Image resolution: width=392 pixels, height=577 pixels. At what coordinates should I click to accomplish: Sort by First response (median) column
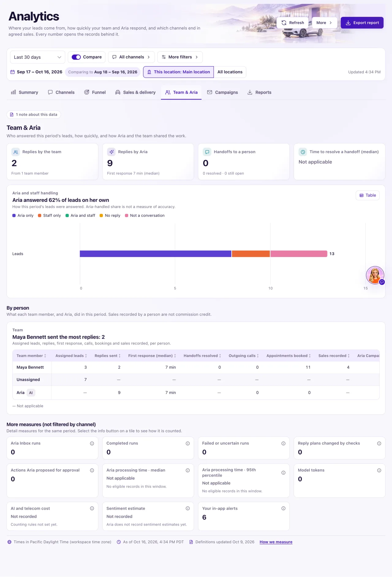152,356
